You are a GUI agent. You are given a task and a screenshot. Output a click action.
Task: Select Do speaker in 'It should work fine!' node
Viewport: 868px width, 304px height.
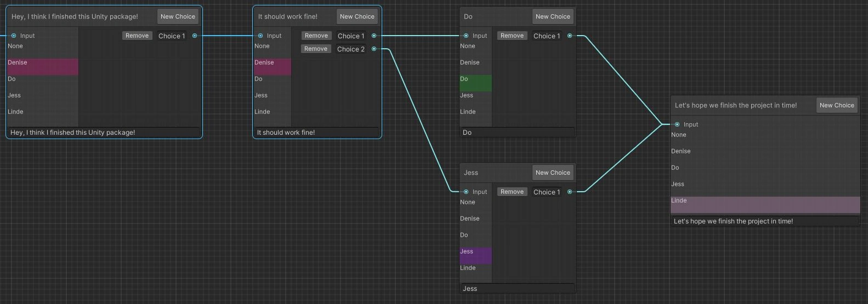[273, 83]
